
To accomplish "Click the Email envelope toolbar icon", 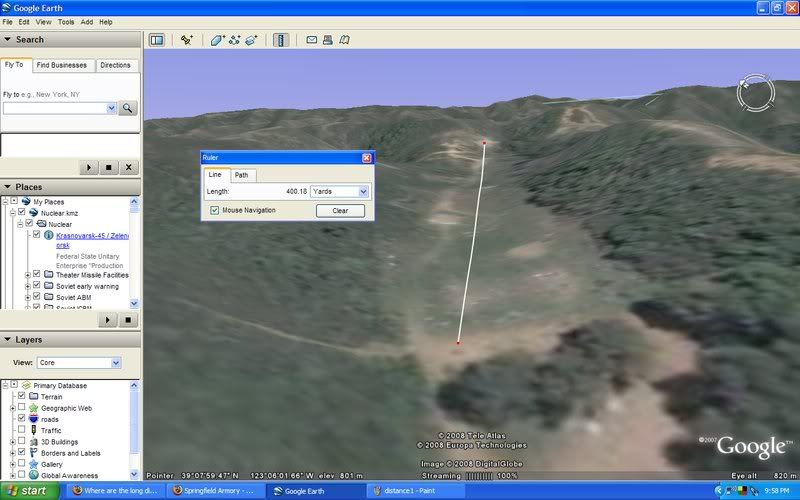I will coord(312,40).
